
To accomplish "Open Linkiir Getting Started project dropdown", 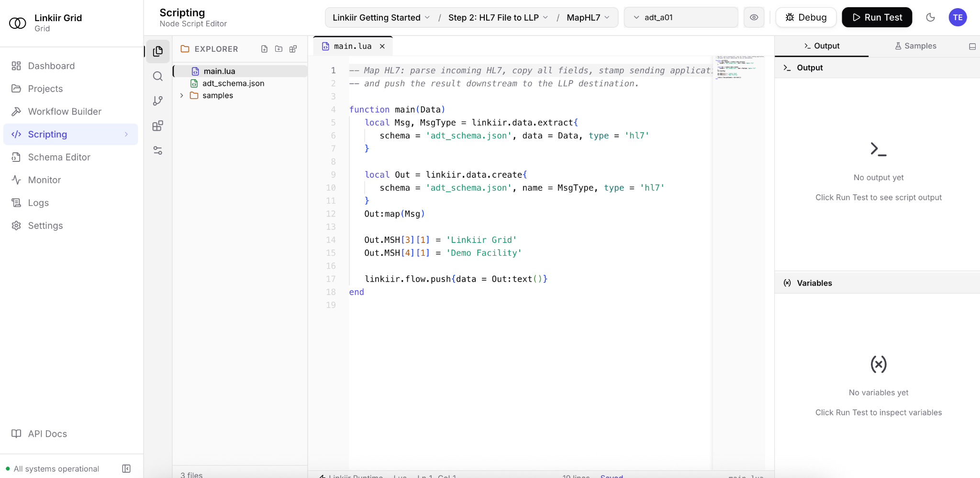I will 381,18.
